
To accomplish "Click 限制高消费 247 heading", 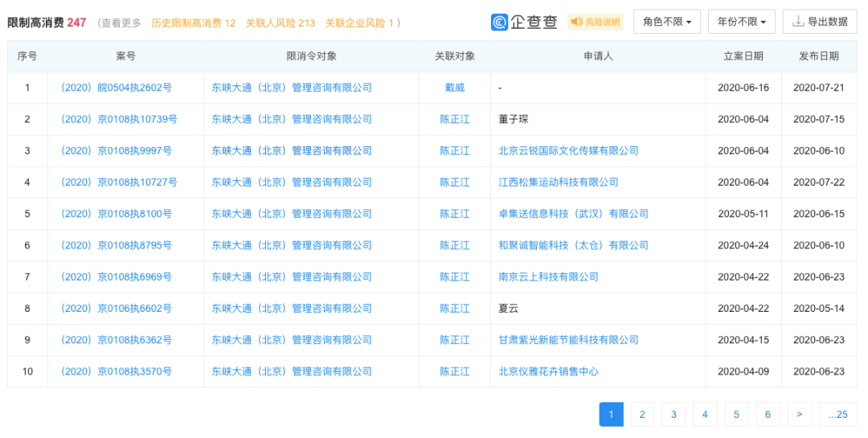I will tap(47, 23).
